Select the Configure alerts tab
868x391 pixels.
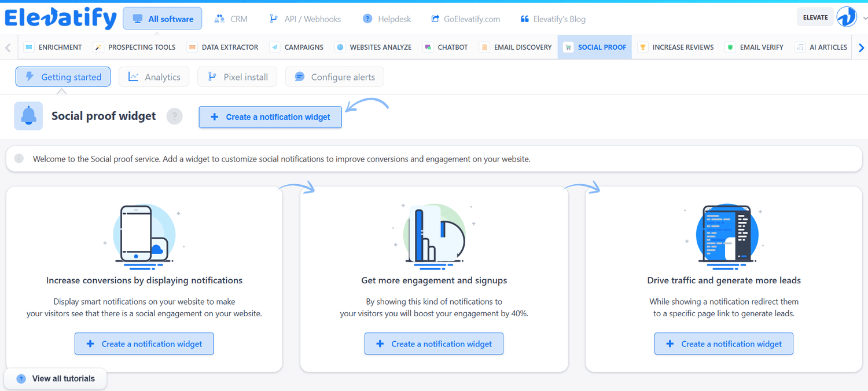coord(334,77)
